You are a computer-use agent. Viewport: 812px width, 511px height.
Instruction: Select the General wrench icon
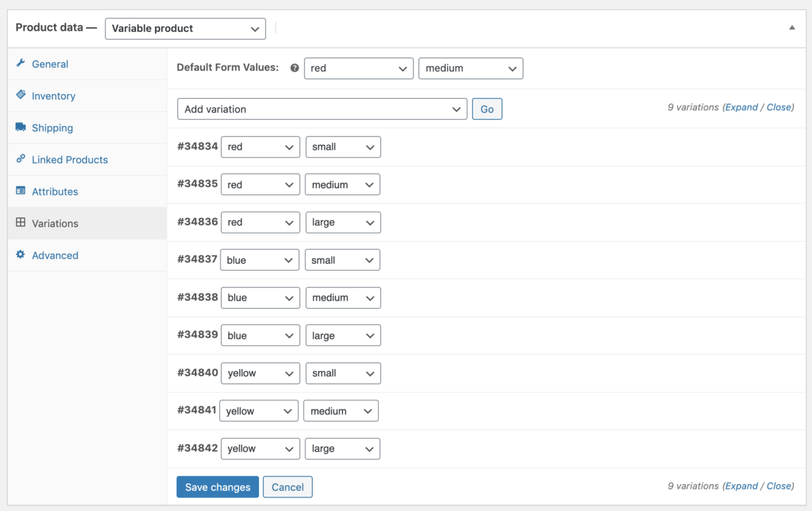21,64
